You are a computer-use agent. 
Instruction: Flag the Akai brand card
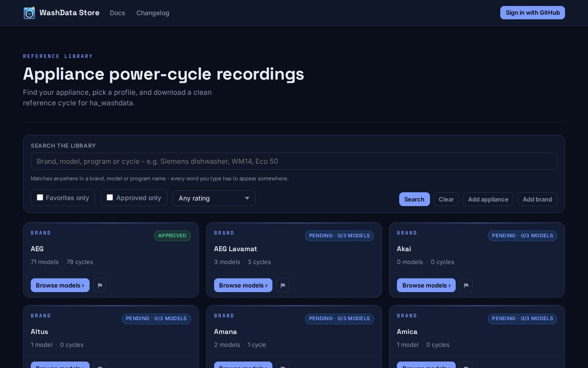click(x=466, y=285)
